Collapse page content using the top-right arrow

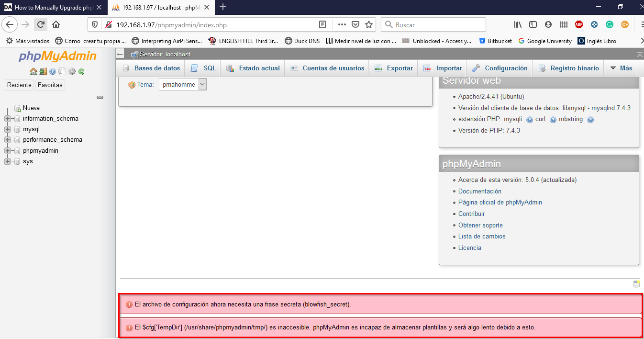639,54
